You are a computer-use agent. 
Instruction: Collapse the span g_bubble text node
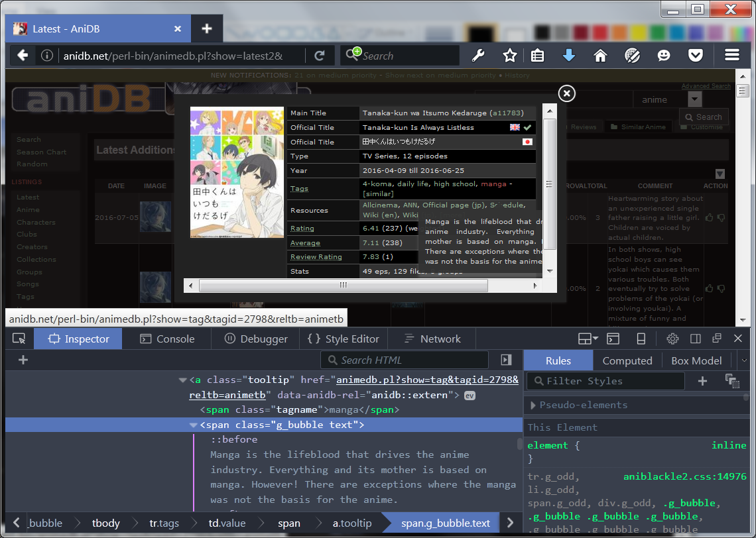[193, 425]
